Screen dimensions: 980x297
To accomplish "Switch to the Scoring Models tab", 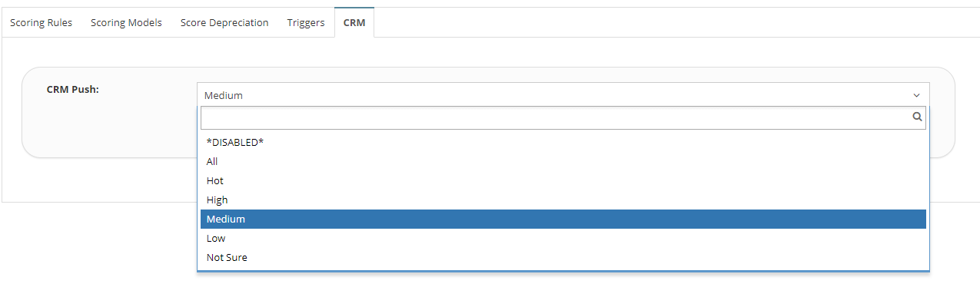I will coord(126,22).
